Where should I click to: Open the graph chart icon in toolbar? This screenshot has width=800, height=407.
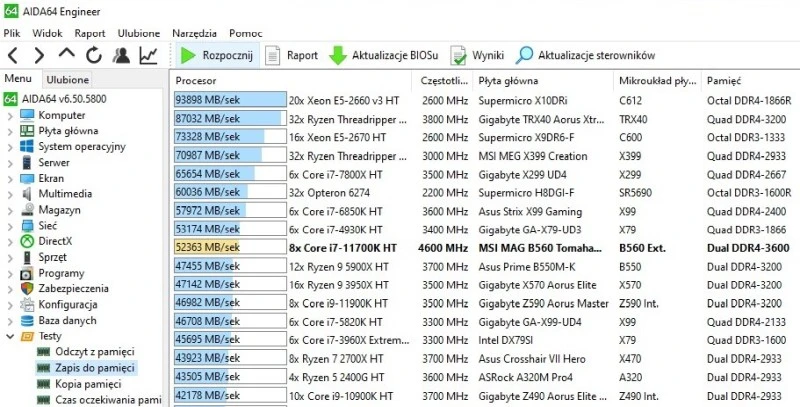point(148,55)
